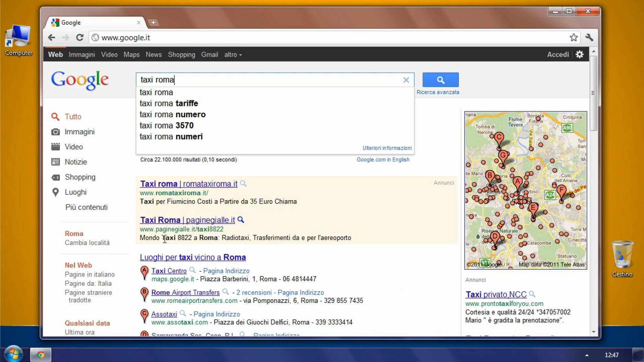Open a new tab with plus button
This screenshot has width=644, height=362.
point(153,23)
